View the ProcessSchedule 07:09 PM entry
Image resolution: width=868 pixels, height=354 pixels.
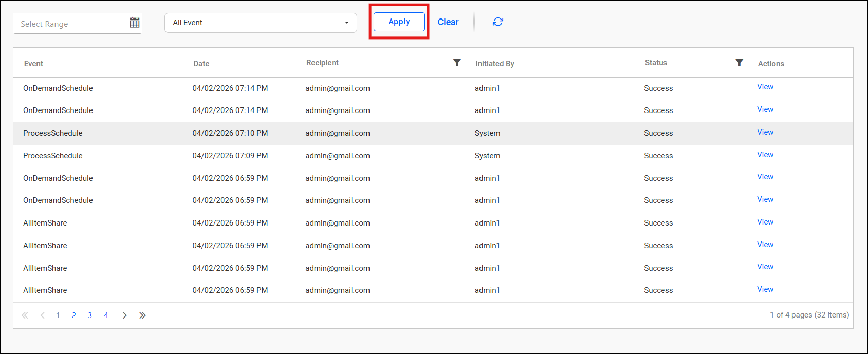(765, 155)
